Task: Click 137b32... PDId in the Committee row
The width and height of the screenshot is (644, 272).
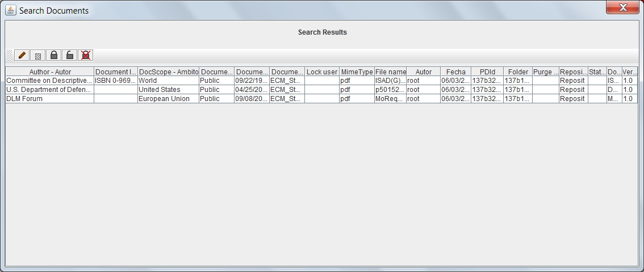Action: [487, 81]
